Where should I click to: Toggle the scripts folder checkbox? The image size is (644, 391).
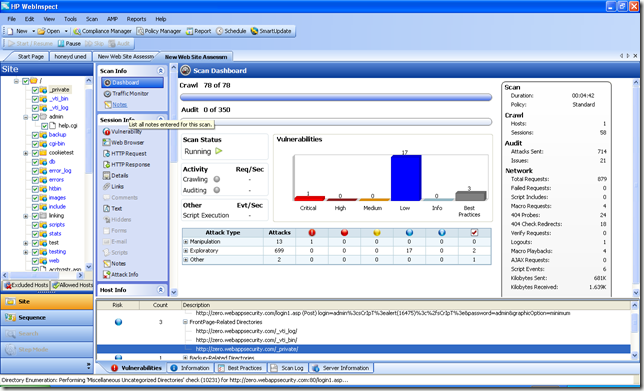click(x=35, y=225)
